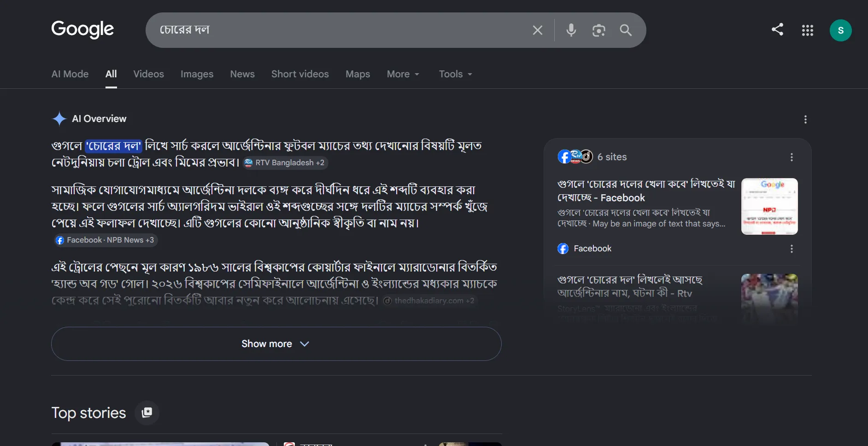Select the All tab
Viewport: 868px width, 446px height.
(111, 74)
